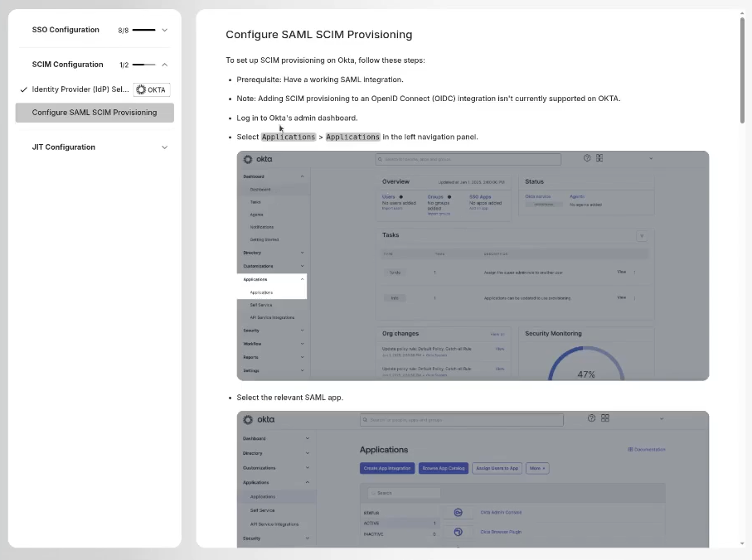Open Identity Provider (IdP) Selection step

click(x=80, y=89)
